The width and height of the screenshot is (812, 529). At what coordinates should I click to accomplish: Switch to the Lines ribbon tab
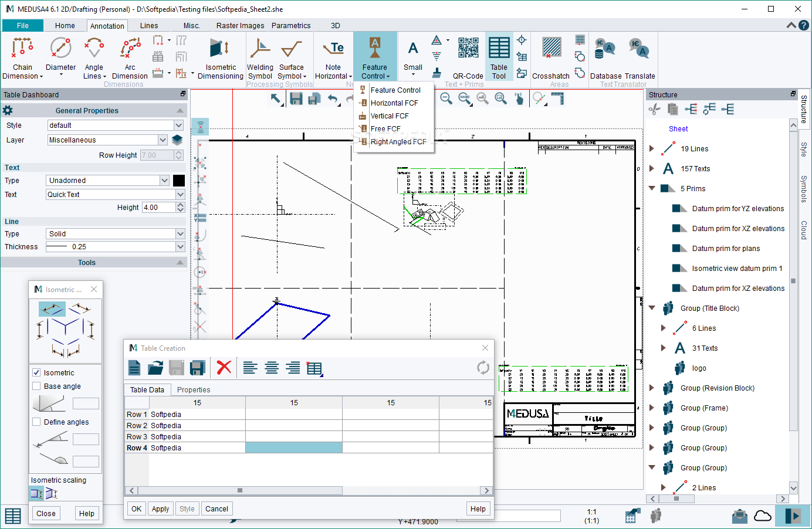pyautogui.click(x=149, y=26)
